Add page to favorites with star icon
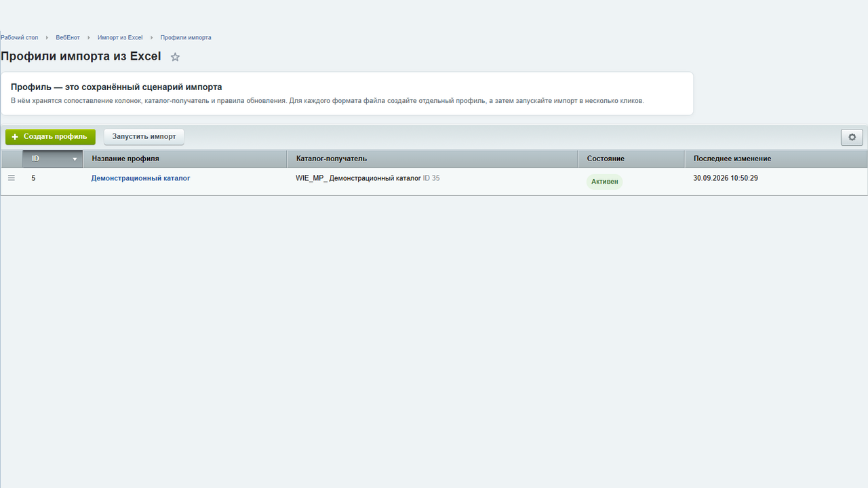The image size is (868, 488). (175, 57)
